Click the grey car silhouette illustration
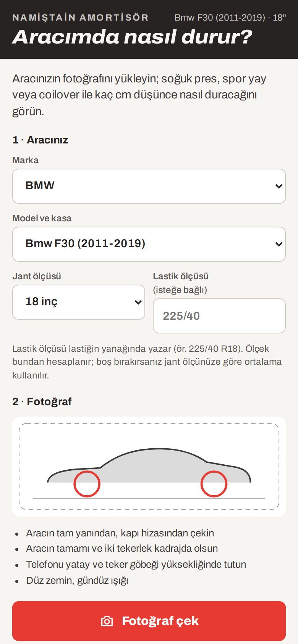 [149, 466]
